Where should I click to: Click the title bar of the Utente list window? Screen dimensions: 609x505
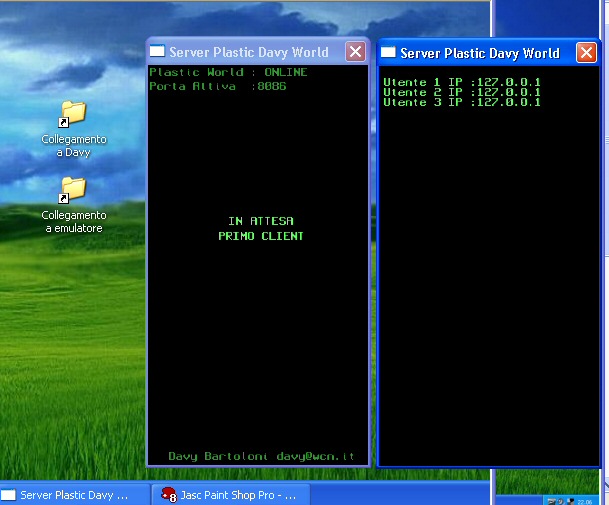point(480,53)
